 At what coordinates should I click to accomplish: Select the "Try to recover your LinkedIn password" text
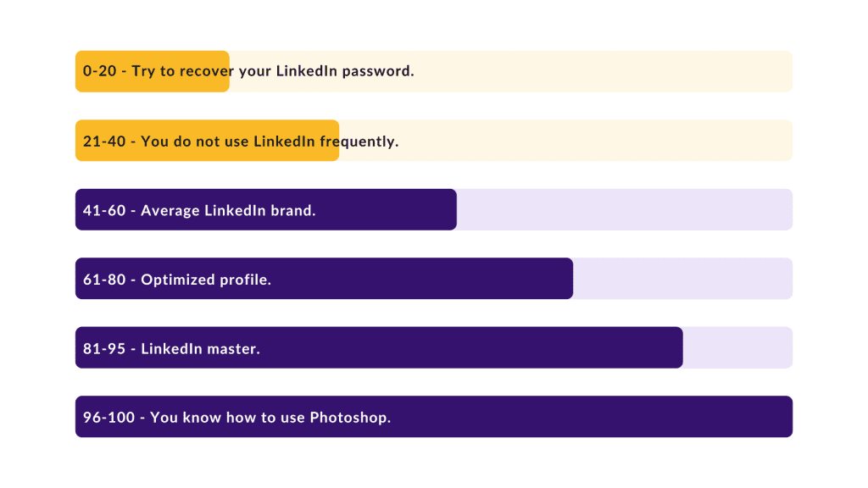tap(273, 71)
